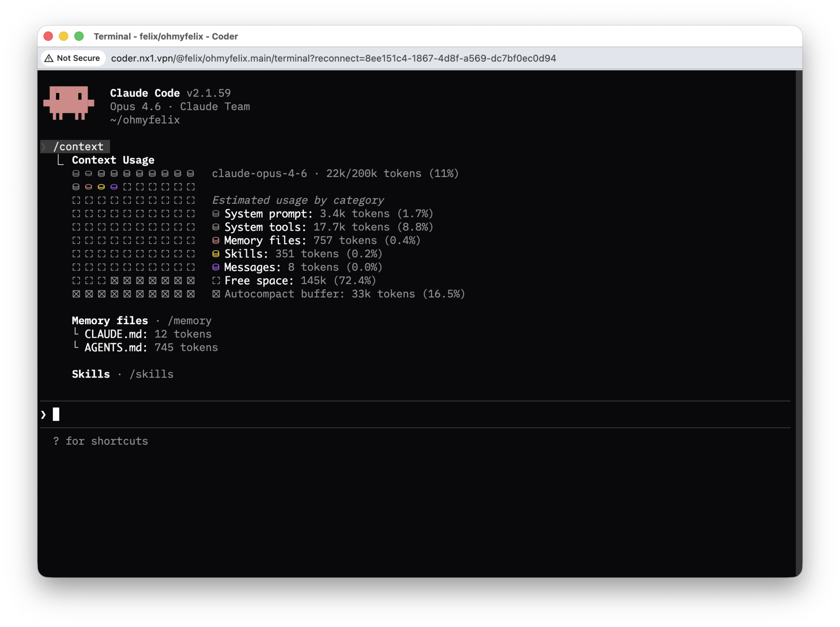
Task: Click the orange memory cell in the usage grid
Action: click(89, 187)
